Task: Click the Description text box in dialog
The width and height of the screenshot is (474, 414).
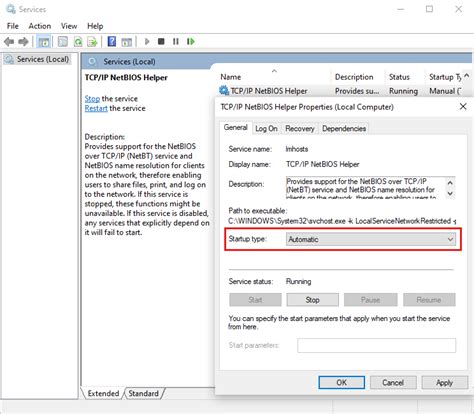Action: pyautogui.click(x=371, y=188)
